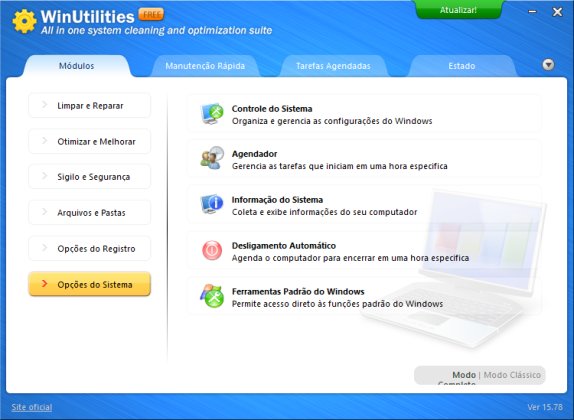Click the Informação do Sistema info icon
Screen dimensions: 574x420
click(212, 204)
